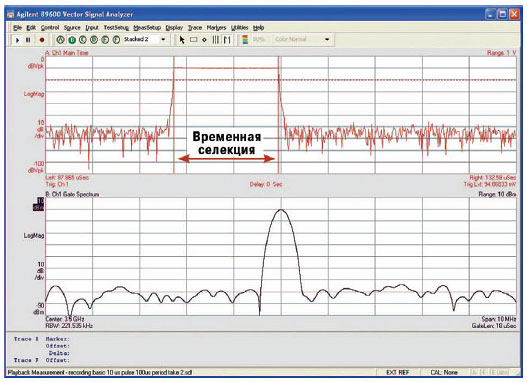Toggle trace B green circle button

(x=72, y=40)
